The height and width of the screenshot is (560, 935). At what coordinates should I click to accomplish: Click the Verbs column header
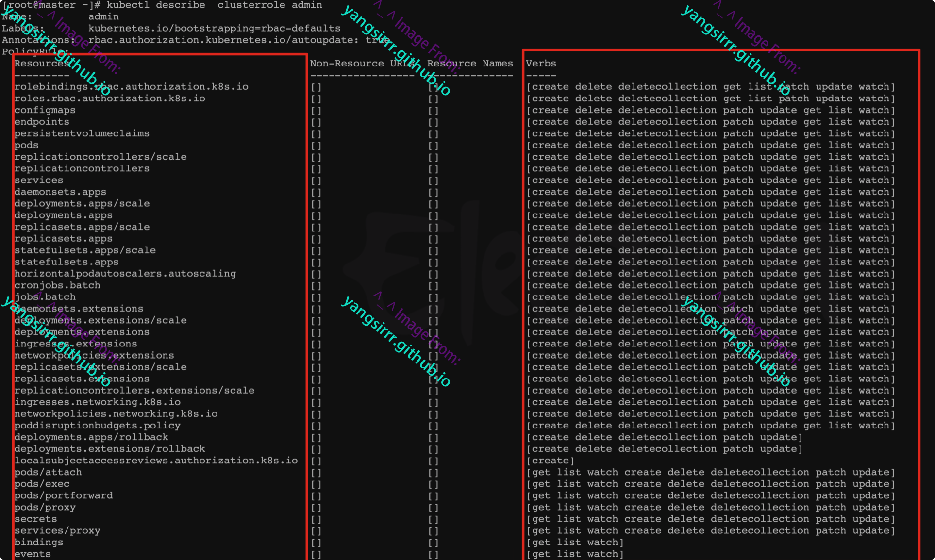(541, 64)
